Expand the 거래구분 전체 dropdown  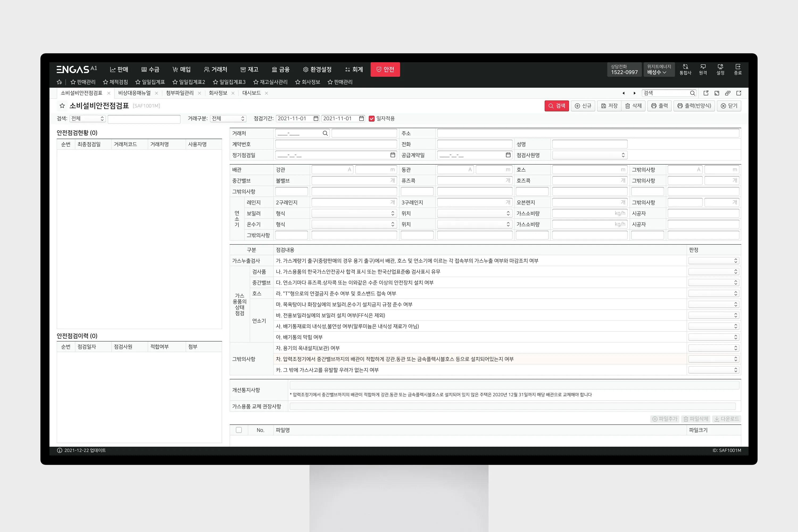point(228,118)
